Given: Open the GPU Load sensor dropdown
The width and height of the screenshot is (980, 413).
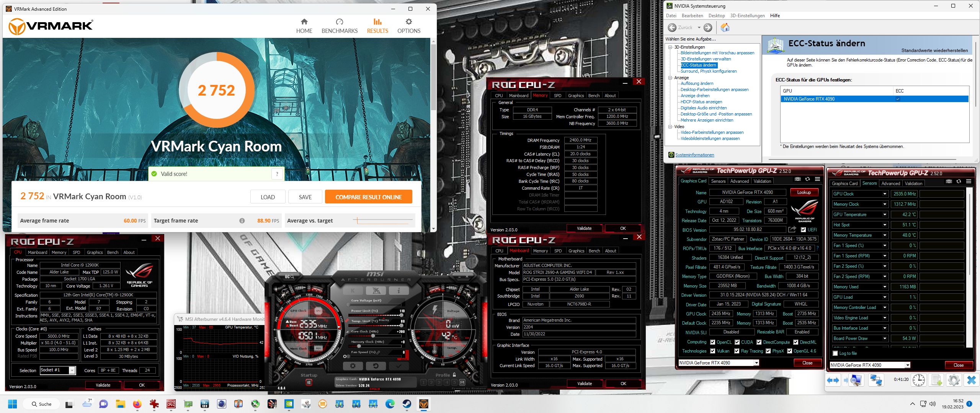Looking at the screenshot, I should 885,297.
